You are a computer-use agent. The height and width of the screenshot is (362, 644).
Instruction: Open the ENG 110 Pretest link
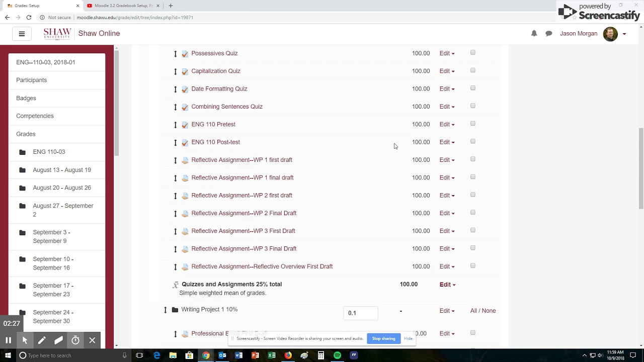point(213,124)
